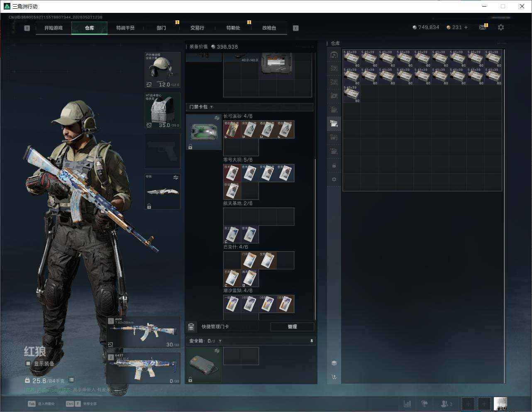Screen dimensions: 532x412
Task: Click the world chat message line
Action: tap(68, 390)
